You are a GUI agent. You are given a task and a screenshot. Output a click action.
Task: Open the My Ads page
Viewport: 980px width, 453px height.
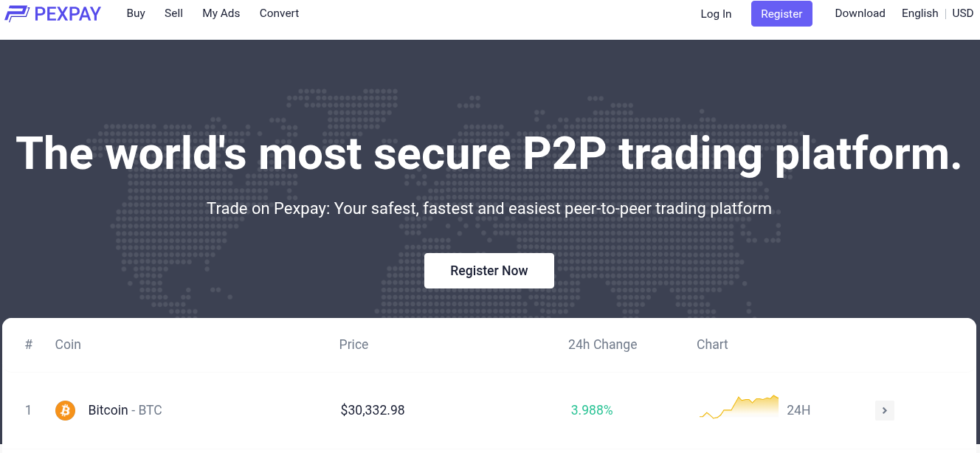[221, 13]
